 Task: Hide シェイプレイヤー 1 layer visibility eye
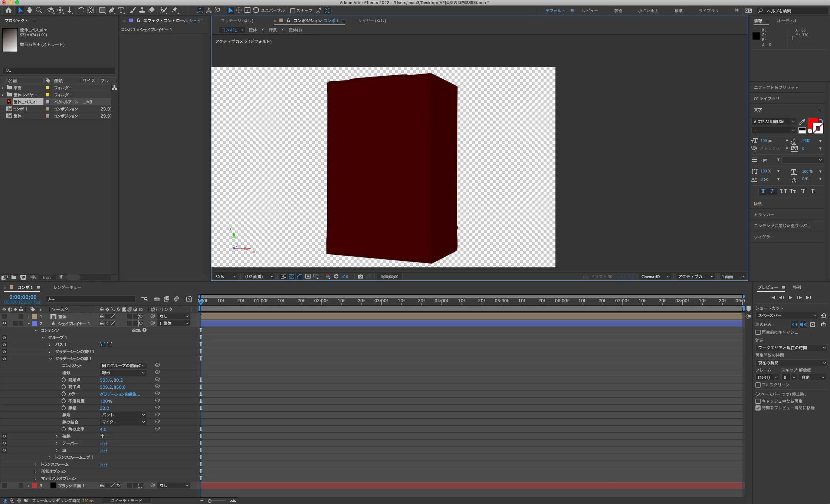[4, 323]
